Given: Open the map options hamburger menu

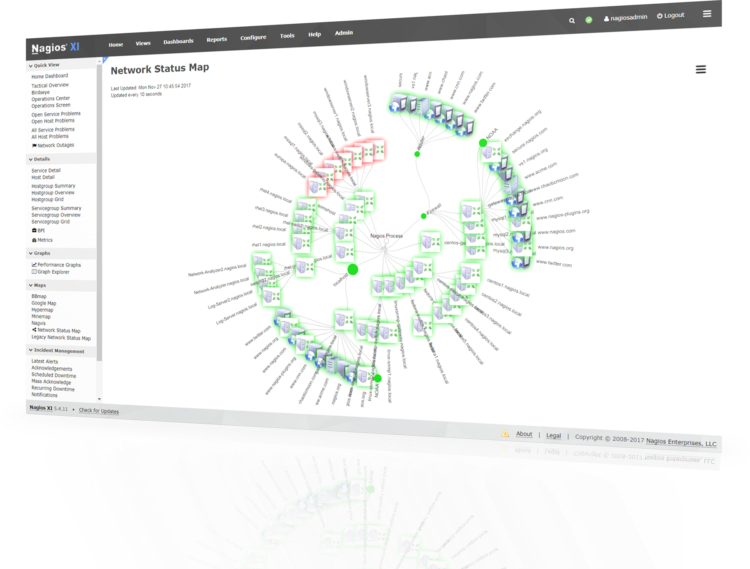Looking at the screenshot, I should 700,69.
